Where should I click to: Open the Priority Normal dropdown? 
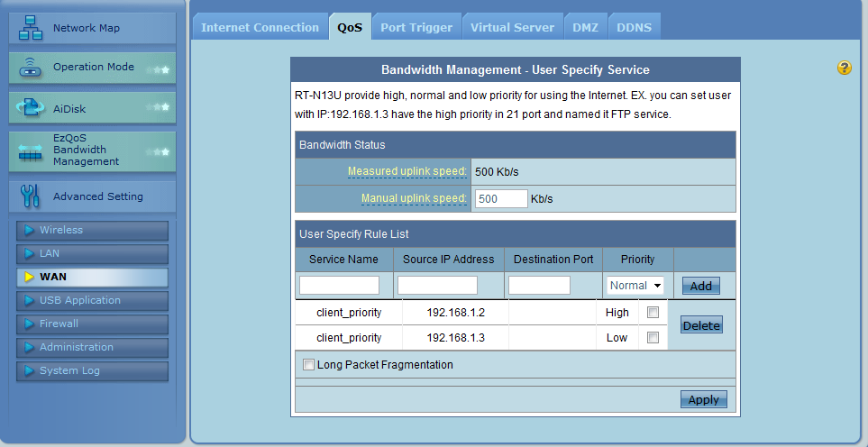coord(635,286)
